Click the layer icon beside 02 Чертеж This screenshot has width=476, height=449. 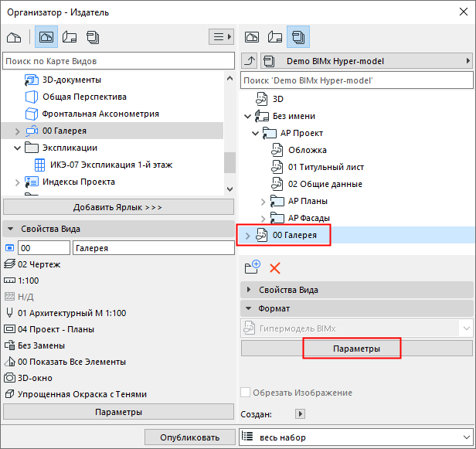(x=9, y=264)
